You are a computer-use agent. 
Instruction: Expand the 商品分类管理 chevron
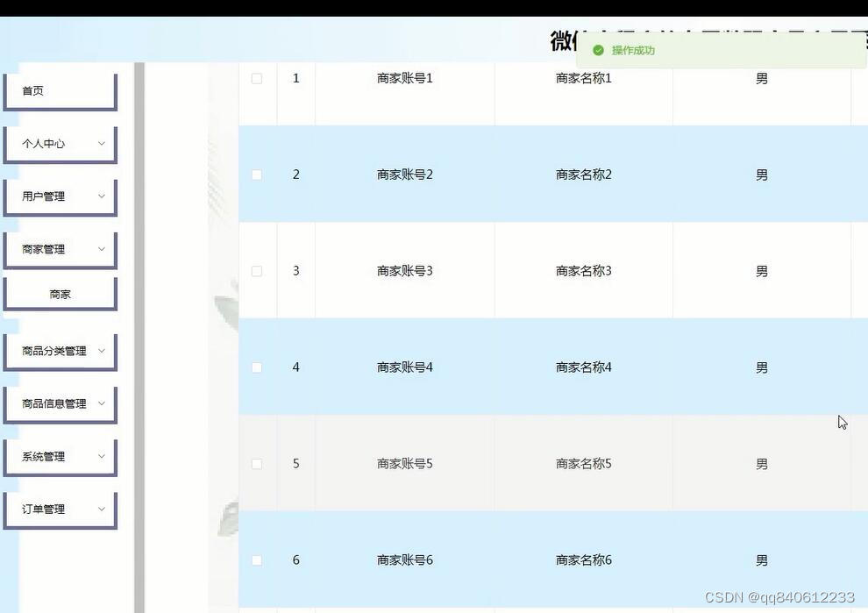click(x=102, y=351)
